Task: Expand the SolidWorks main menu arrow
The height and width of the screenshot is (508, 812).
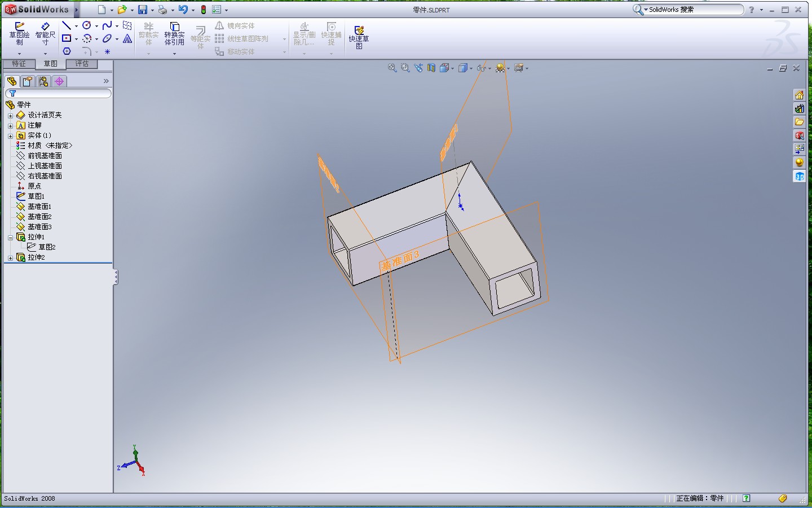Action: (77, 10)
